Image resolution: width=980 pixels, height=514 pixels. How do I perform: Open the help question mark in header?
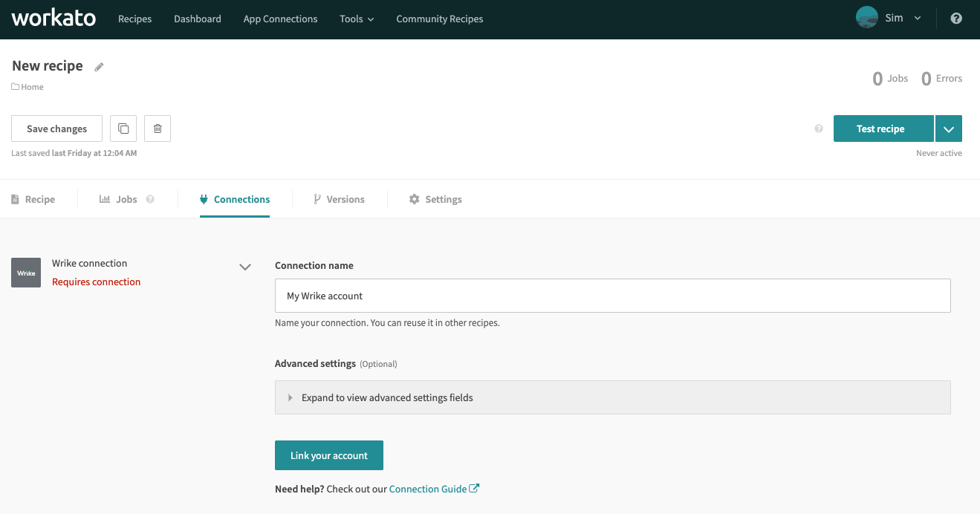pos(956,19)
